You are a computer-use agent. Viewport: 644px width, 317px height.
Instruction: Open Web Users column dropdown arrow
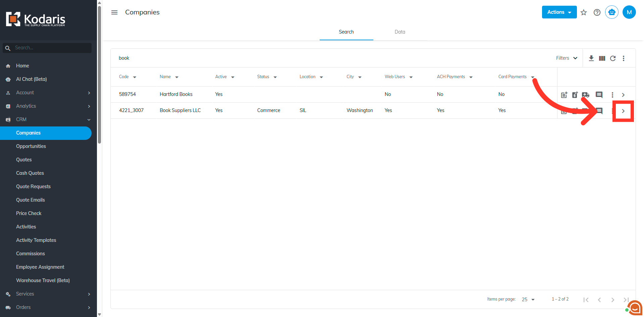(411, 77)
